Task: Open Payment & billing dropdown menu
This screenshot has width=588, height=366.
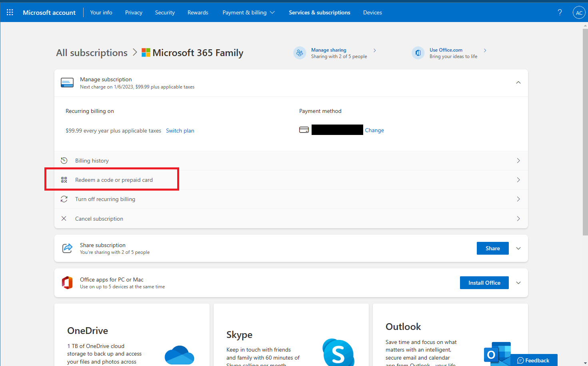Action: click(248, 12)
